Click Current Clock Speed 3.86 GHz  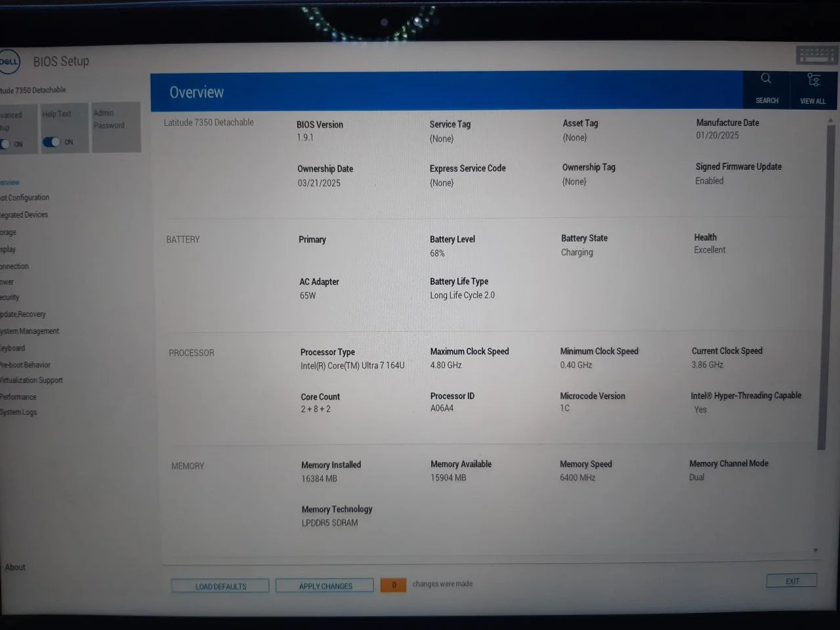coord(707,365)
